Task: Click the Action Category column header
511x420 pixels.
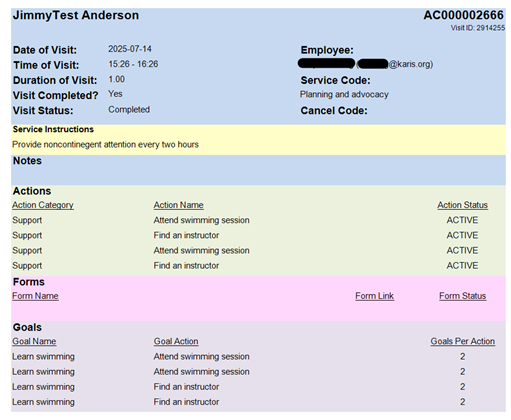Action: [43, 205]
